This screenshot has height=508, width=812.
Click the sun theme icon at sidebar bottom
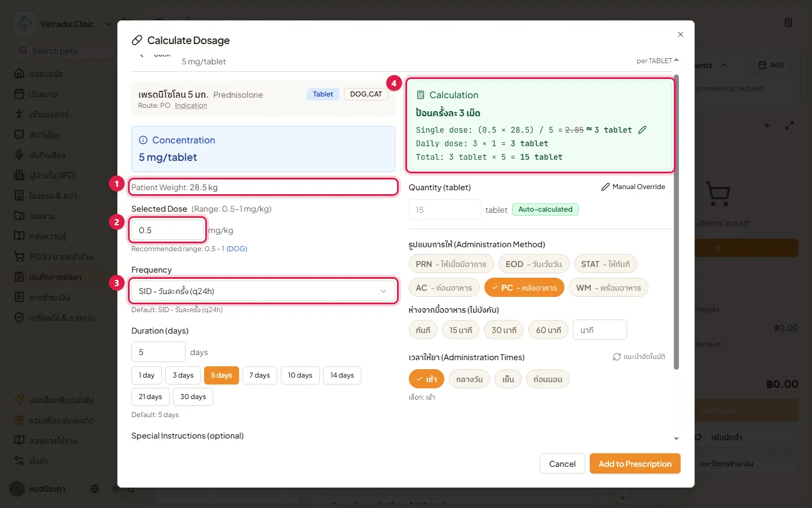[115, 489]
